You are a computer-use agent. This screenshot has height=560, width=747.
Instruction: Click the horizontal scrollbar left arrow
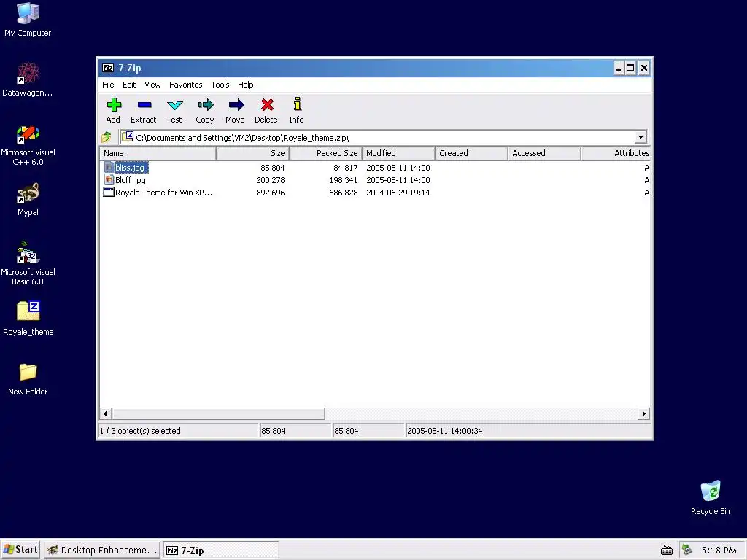(x=105, y=413)
